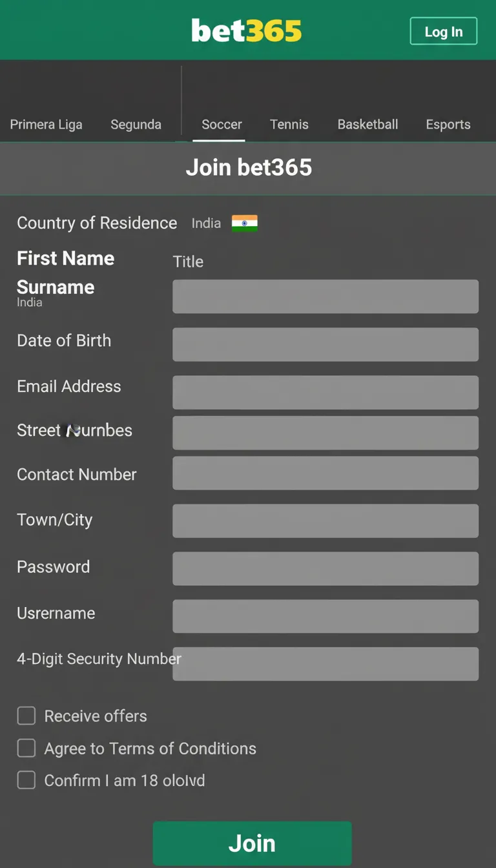Image resolution: width=496 pixels, height=868 pixels.
Task: Click the India flag icon
Action: click(x=245, y=223)
